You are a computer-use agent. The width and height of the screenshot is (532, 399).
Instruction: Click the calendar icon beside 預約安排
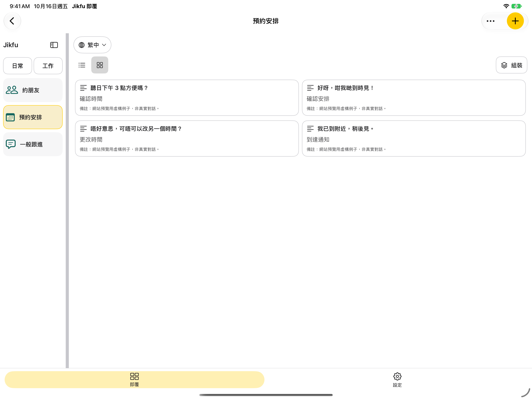[x=10, y=117]
